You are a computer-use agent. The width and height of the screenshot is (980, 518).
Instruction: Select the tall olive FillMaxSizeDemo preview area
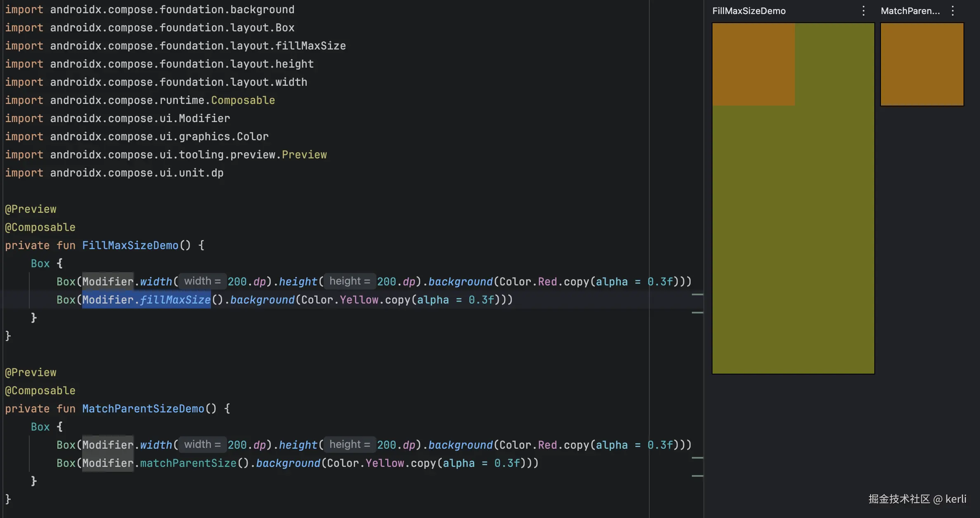(x=793, y=239)
